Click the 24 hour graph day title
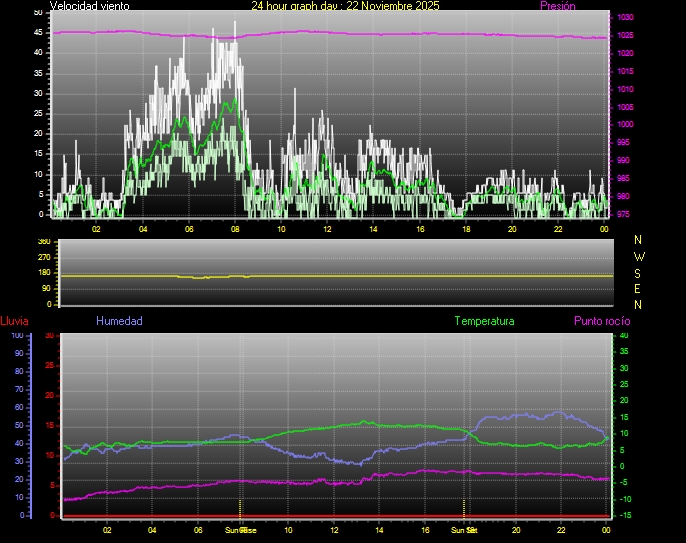This screenshot has width=686, height=543. click(x=345, y=6)
